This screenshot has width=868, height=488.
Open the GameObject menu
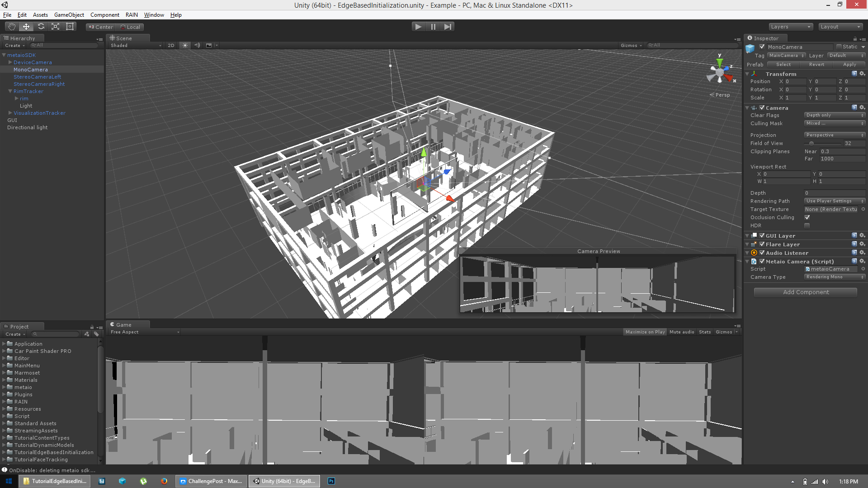pyautogui.click(x=69, y=15)
